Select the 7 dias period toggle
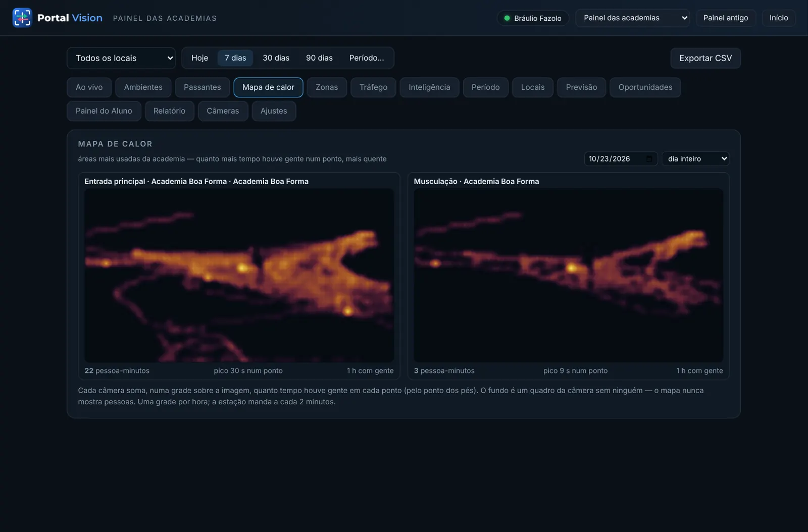Screen dimensions: 808x532 tap(235, 58)
